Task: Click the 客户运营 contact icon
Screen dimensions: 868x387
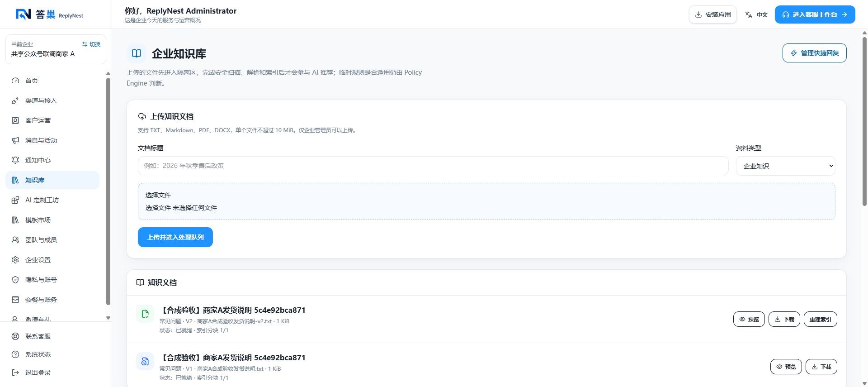Action: tap(15, 120)
